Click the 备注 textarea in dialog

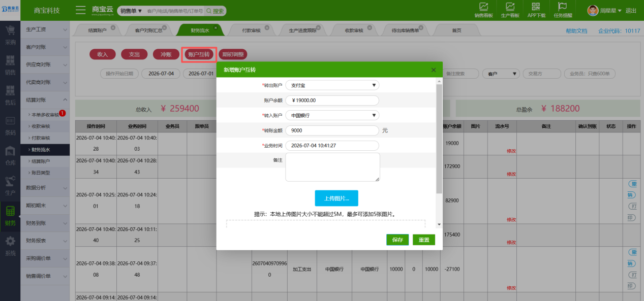332,167
